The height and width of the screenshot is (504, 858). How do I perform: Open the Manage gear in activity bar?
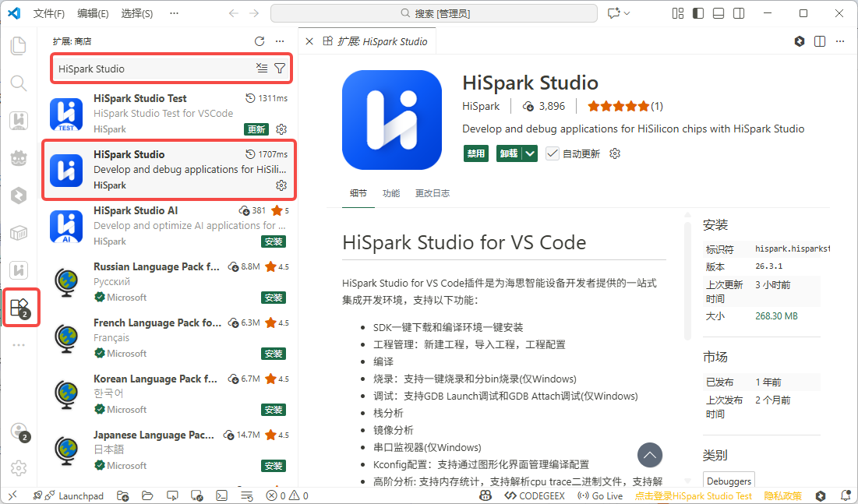(19, 468)
